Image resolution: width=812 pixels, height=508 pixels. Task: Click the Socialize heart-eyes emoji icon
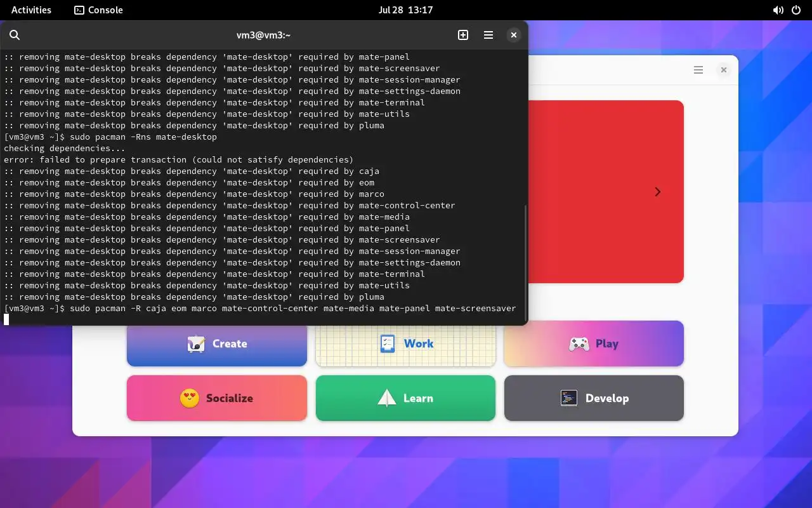pos(190,398)
